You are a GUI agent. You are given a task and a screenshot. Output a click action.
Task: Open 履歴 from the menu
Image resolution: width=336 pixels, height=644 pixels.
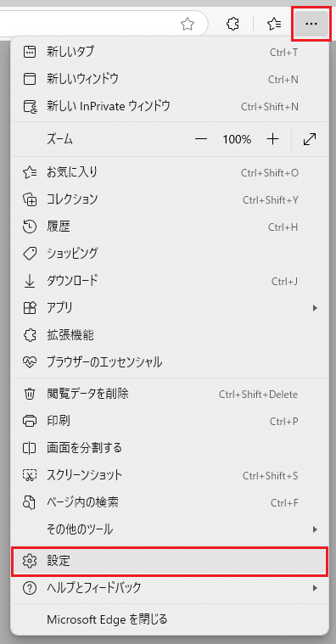point(170,227)
